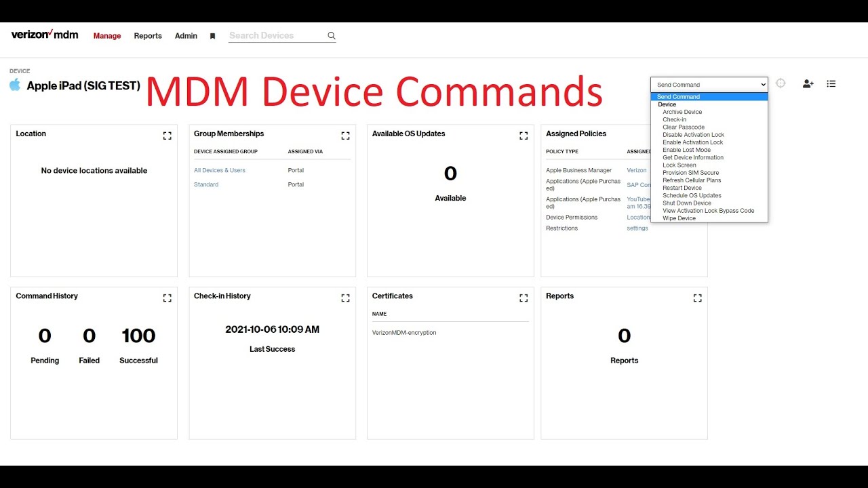Open the Manage tab

click(107, 36)
